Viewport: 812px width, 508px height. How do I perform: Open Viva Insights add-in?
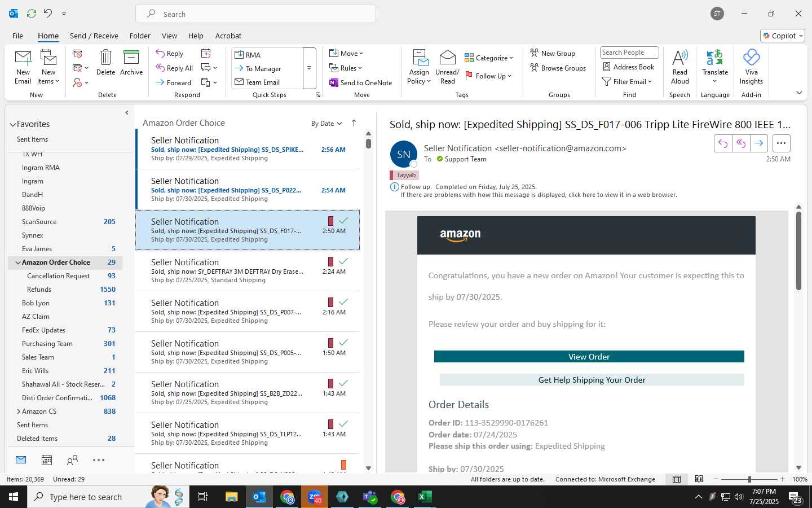click(x=751, y=67)
